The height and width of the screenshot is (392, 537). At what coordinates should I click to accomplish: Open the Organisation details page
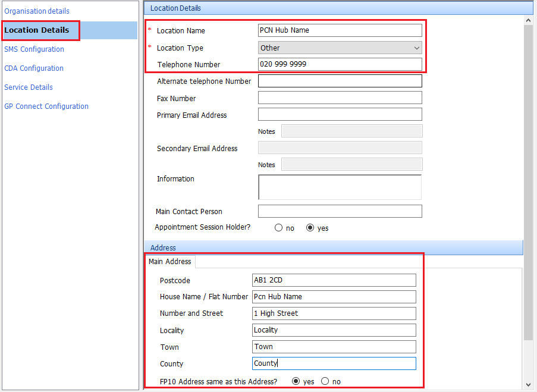pos(37,11)
